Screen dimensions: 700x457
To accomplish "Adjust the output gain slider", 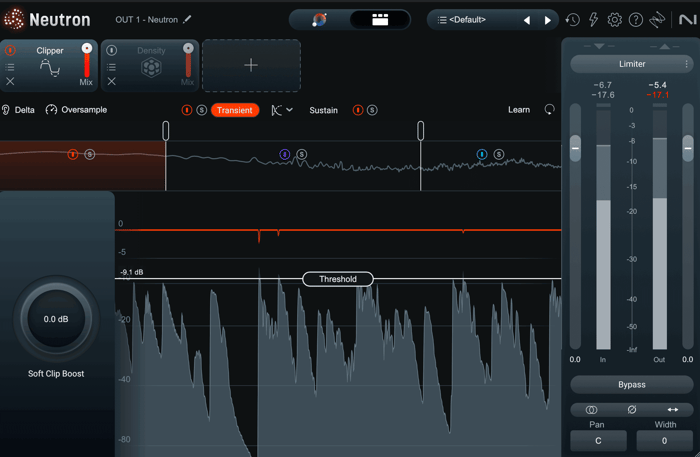I will click(x=688, y=148).
